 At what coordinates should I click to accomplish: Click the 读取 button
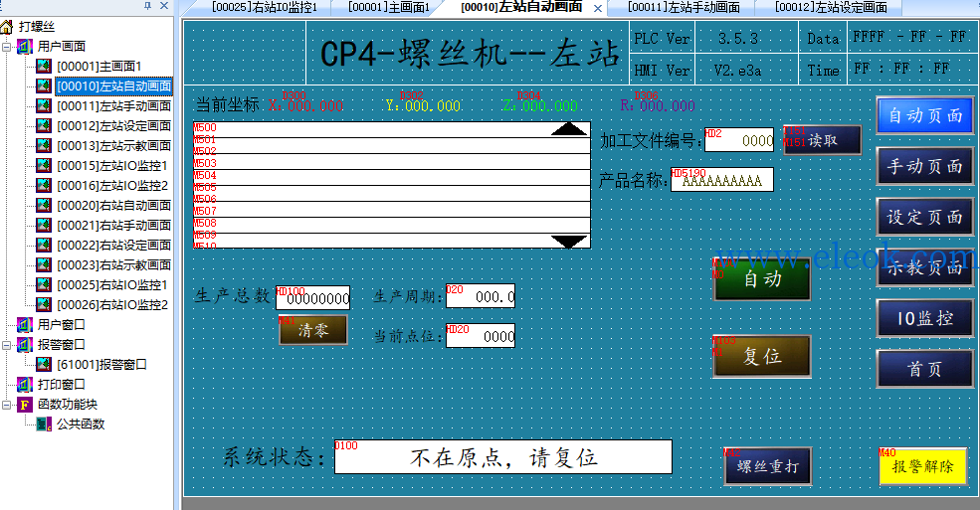823,140
